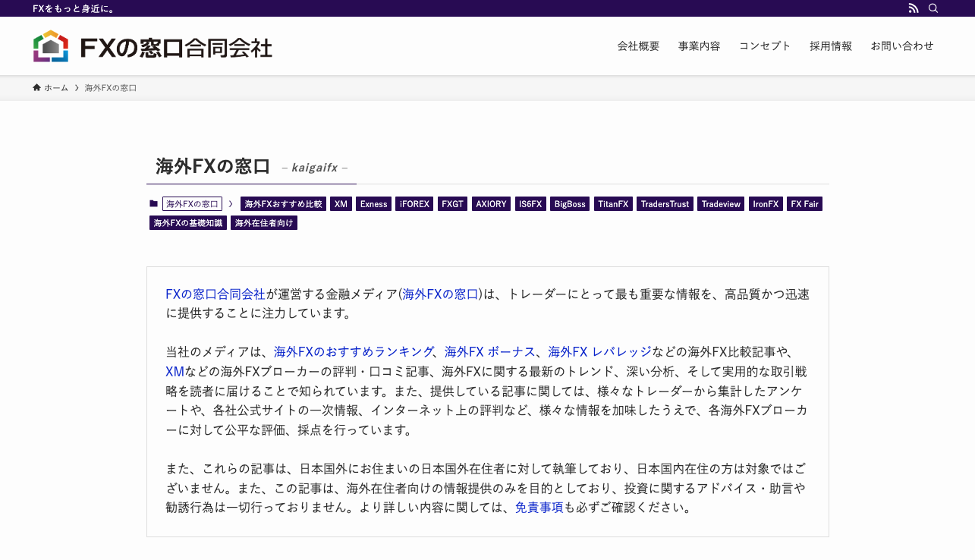Click the TradersTrust tag
975x560 pixels.
click(x=665, y=204)
